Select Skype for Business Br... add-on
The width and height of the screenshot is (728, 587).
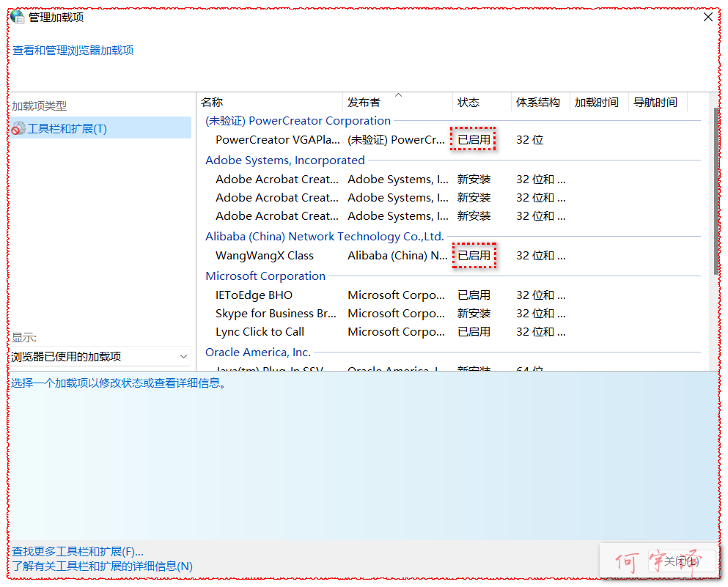pos(452,314)
